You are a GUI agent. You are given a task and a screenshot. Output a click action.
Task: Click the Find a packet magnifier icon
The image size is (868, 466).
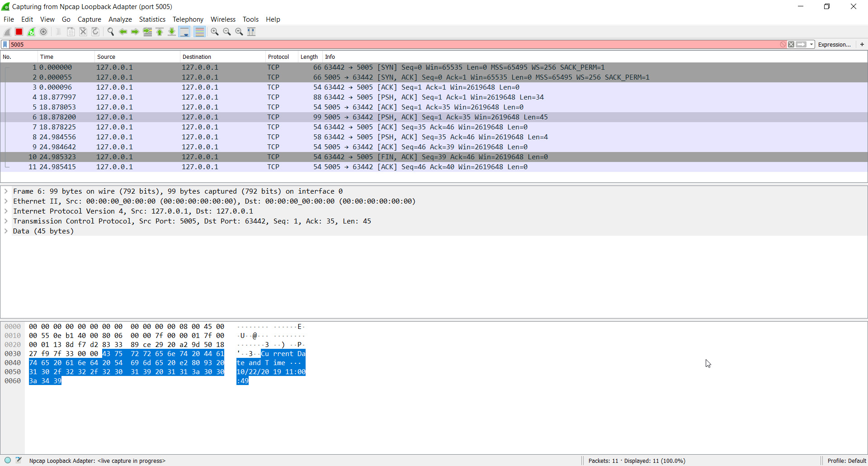click(110, 32)
